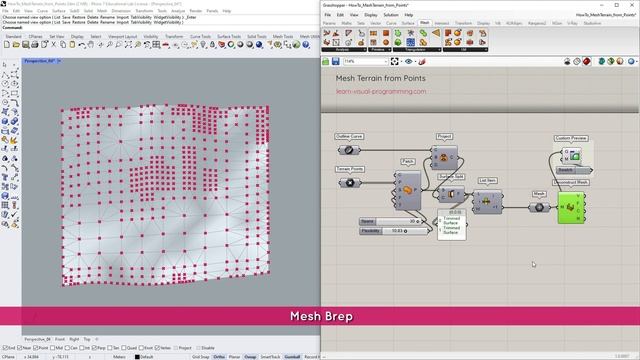The width and height of the screenshot is (640, 360).
Task: Select red shaded preview mode in Grasshopper
Action: (587, 62)
